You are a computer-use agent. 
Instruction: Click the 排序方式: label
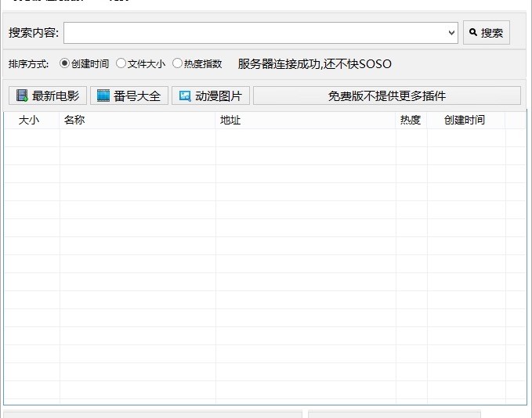pos(28,63)
